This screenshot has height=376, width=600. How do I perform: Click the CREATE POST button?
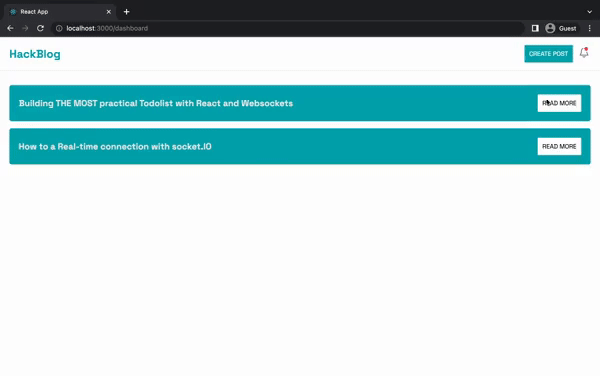[548, 54]
